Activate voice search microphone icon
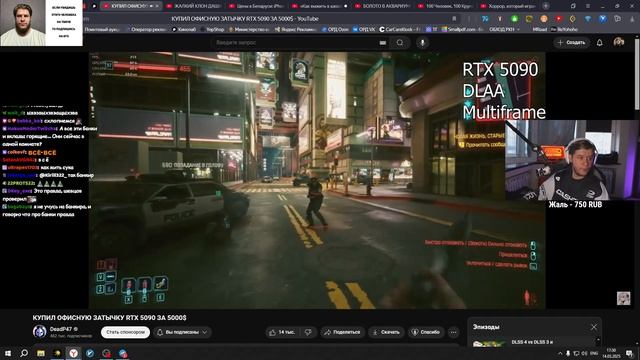640x360 pixels. point(422,42)
